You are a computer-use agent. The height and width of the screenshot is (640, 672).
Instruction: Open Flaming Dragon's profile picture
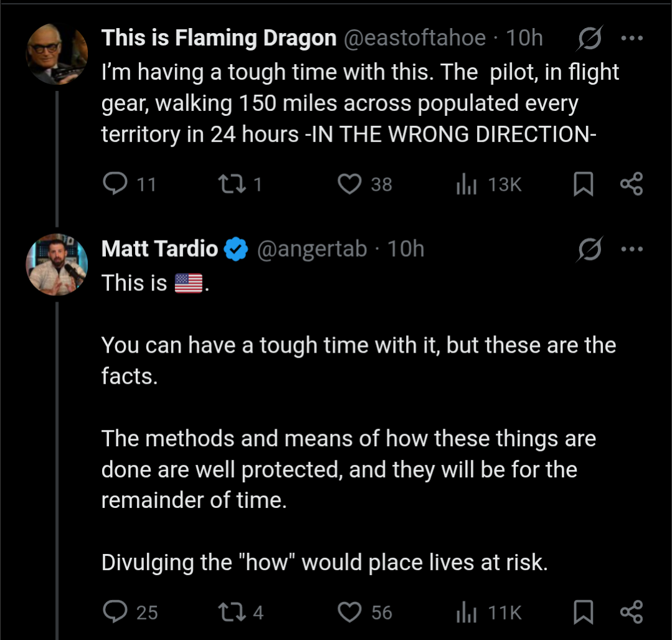click(x=57, y=54)
